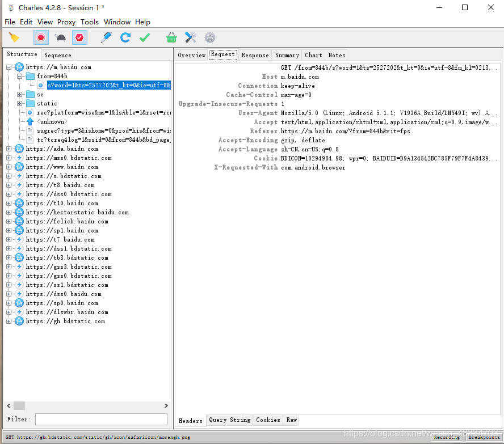Click the folder icon for static
The width and height of the screenshot is (504, 444).
tap(30, 103)
